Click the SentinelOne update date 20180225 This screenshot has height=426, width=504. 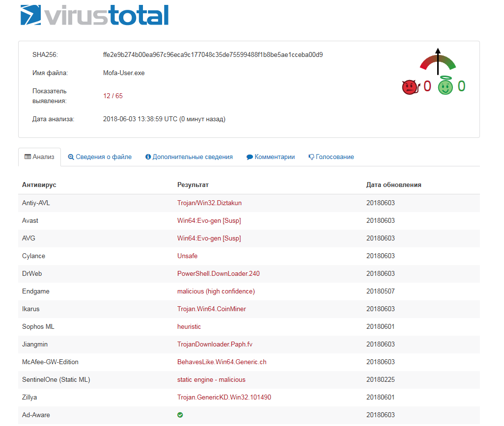pyautogui.click(x=381, y=379)
